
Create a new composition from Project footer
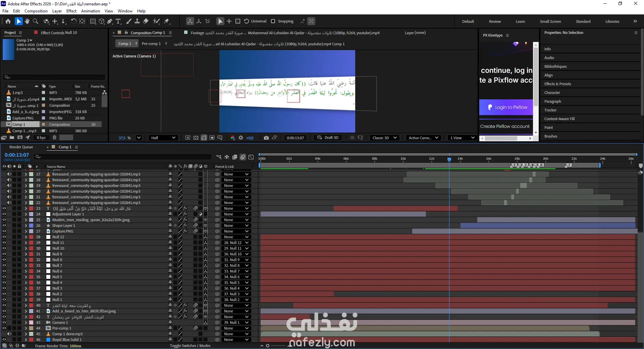point(20,137)
